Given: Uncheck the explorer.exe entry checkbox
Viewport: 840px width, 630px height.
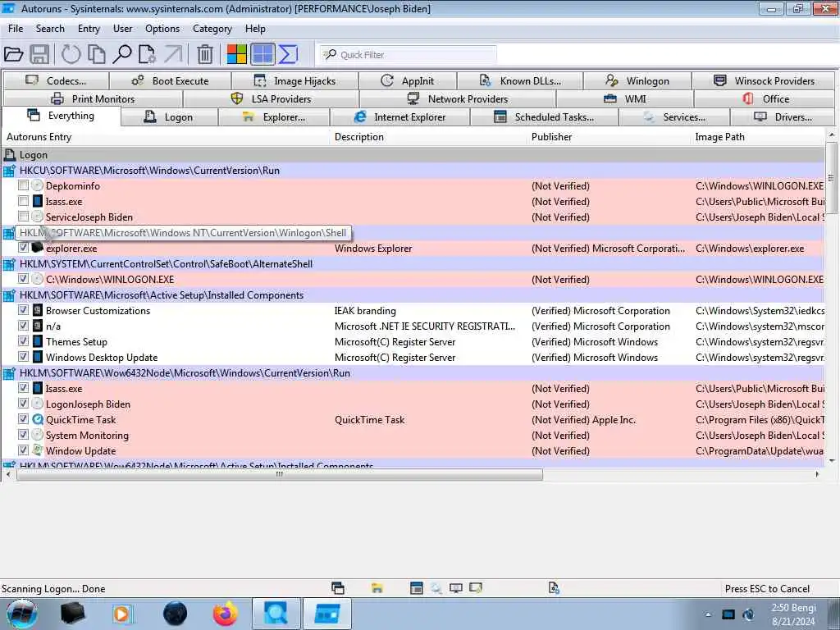Looking at the screenshot, I should [x=23, y=248].
